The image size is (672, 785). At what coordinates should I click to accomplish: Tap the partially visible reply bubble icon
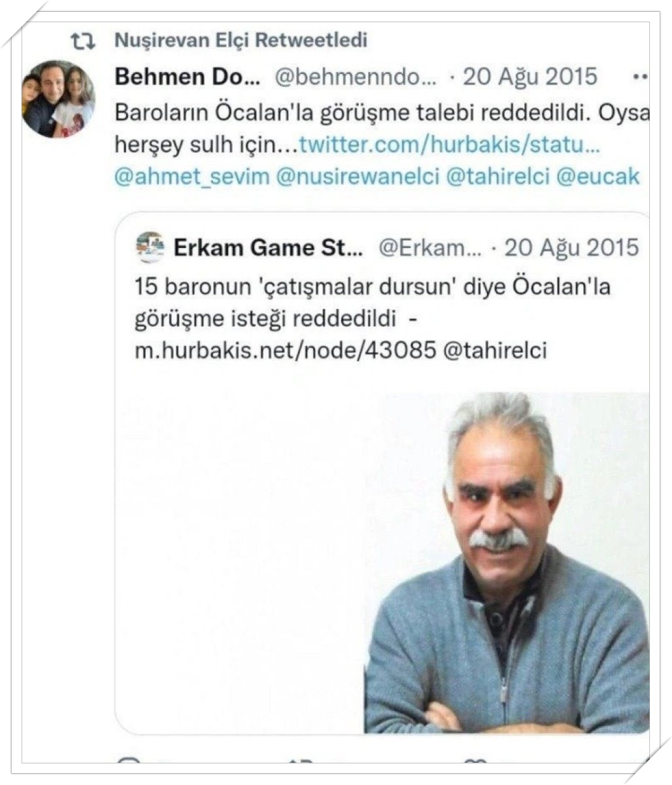tap(129, 761)
